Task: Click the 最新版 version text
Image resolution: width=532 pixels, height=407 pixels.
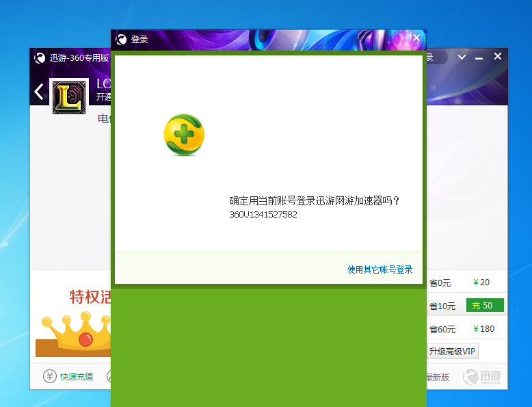Action: tap(438, 377)
